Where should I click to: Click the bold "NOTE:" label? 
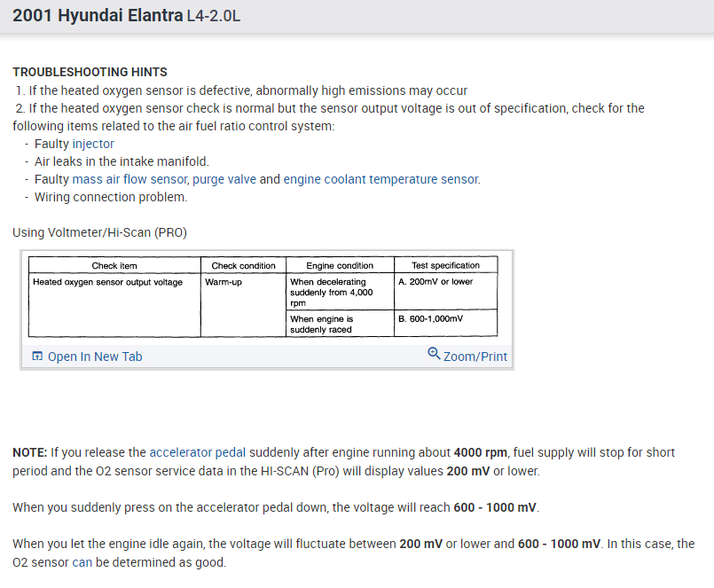click(30, 452)
